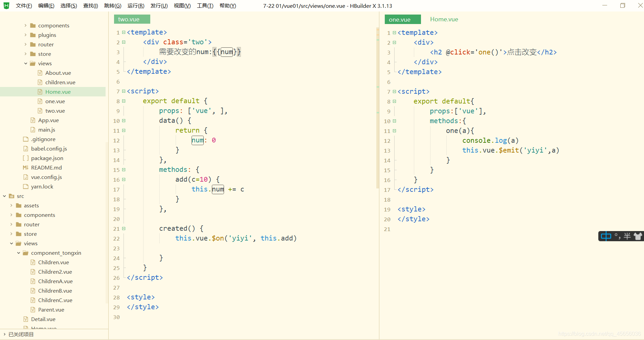644x340 pixels.
Task: Click the component_tongxin folder icon
Action: pyautogui.click(x=26, y=253)
